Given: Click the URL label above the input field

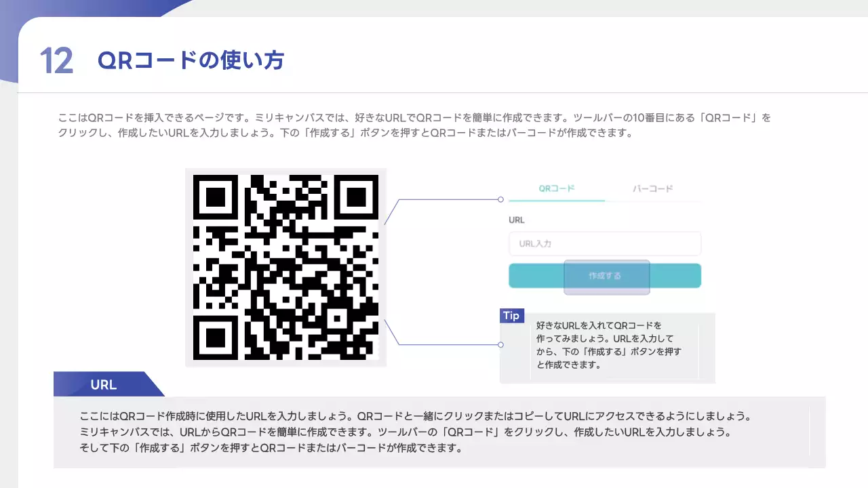Looking at the screenshot, I should (x=517, y=220).
